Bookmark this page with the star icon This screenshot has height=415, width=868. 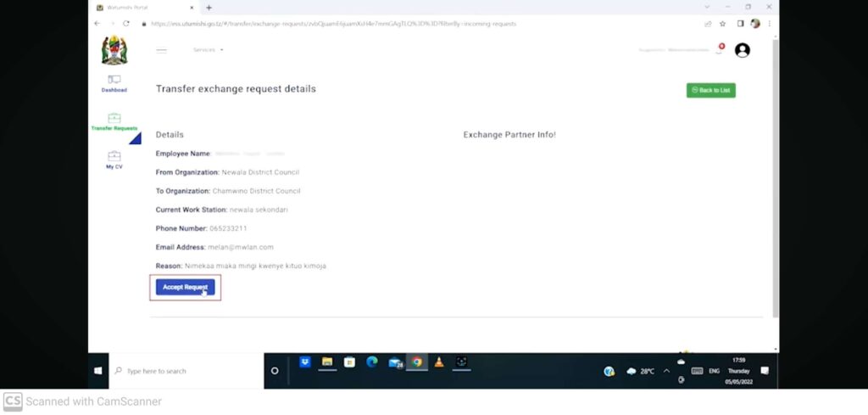(x=723, y=24)
